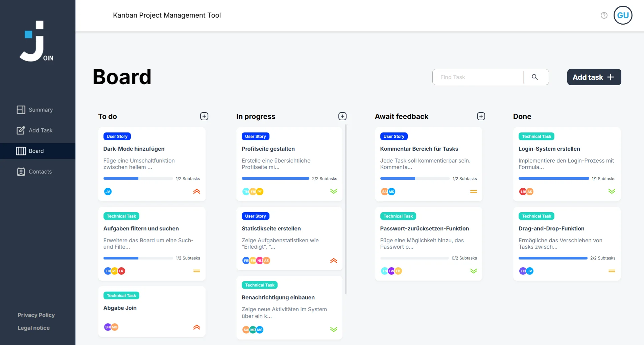Click the Join logo in sidebar
Image resolution: width=644 pixels, height=345 pixels.
tap(36, 41)
